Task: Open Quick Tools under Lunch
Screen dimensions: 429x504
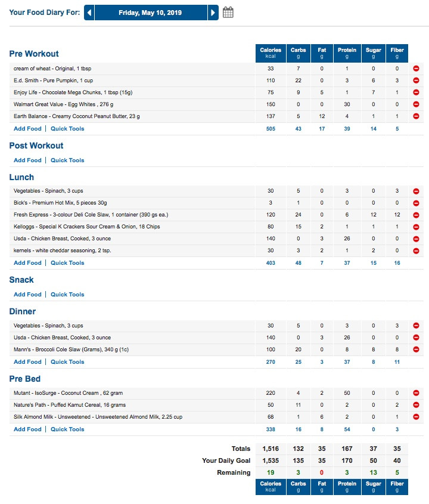Action: point(67,263)
